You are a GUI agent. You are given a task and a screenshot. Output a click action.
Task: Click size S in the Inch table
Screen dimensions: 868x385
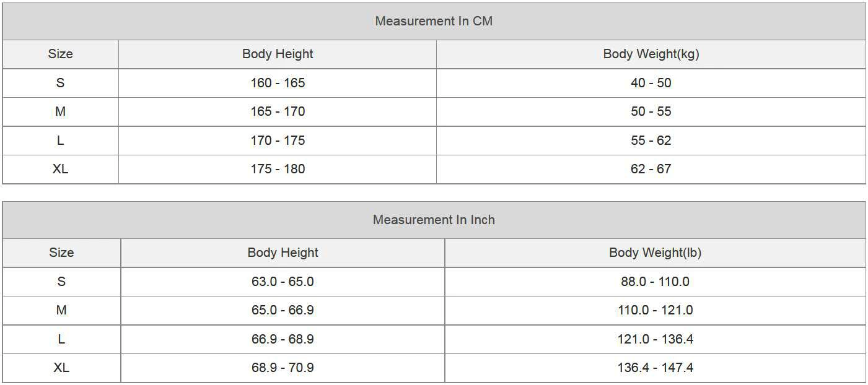coord(61,282)
